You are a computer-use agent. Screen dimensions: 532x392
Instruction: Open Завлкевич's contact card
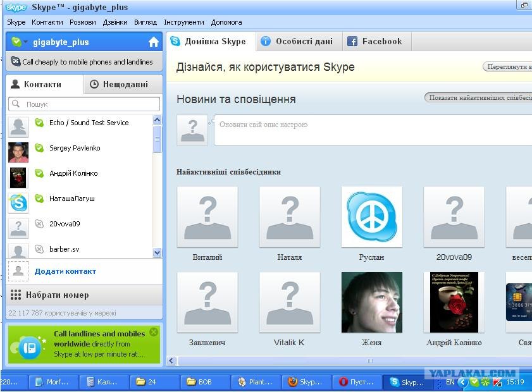pos(207,302)
